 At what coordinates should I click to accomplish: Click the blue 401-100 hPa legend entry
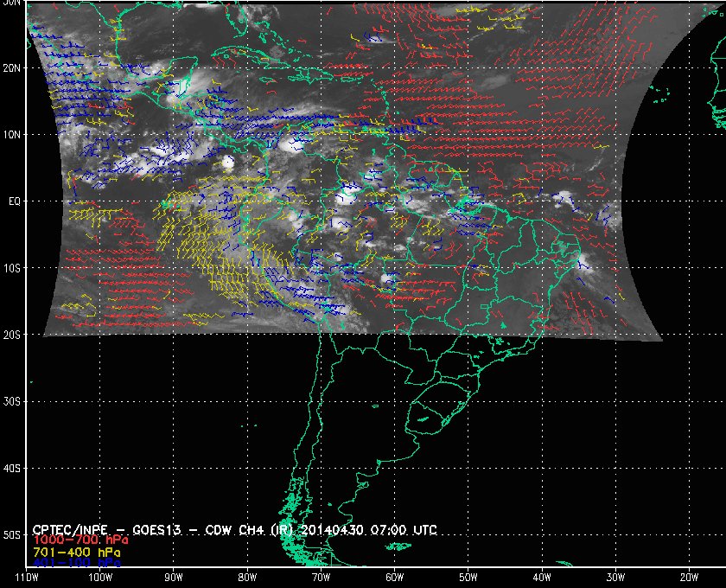click(76, 564)
